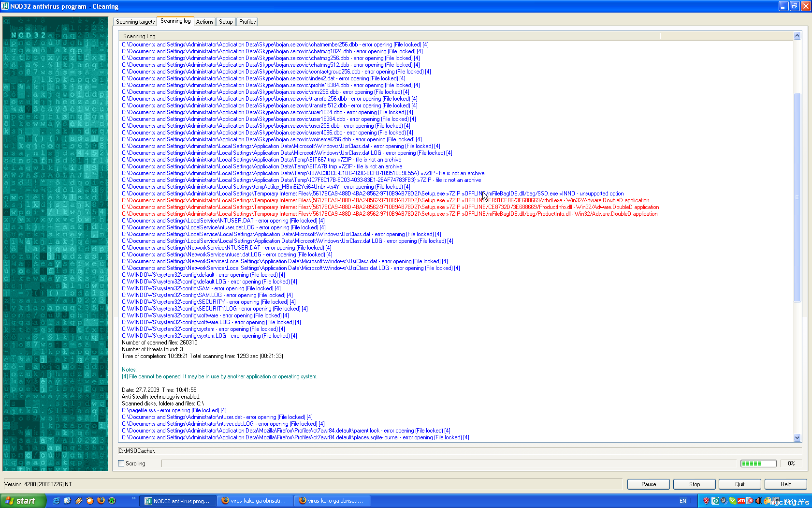
Task: Open the Windows Security Center tray icon
Action: click(706, 501)
